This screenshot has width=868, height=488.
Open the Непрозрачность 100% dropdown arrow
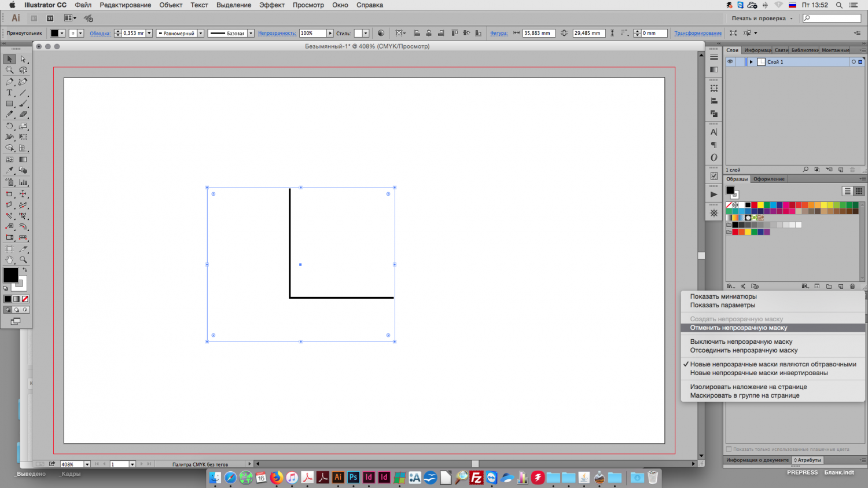pos(330,34)
